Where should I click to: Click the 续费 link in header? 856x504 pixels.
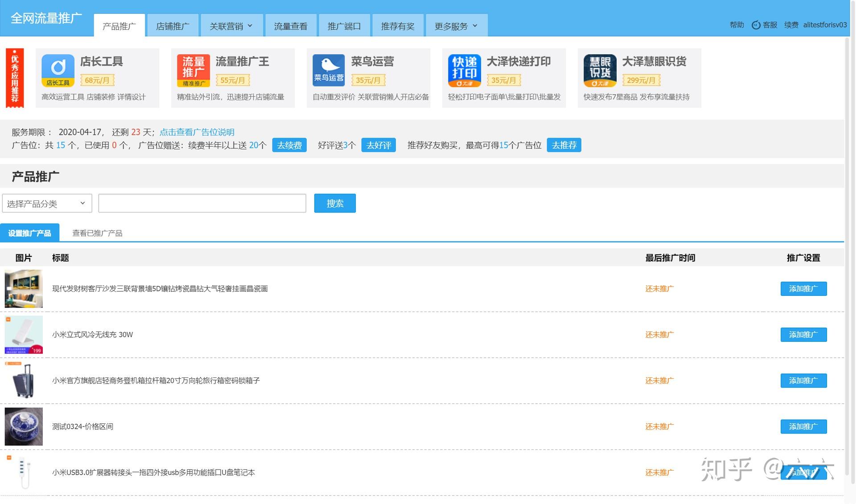click(791, 25)
